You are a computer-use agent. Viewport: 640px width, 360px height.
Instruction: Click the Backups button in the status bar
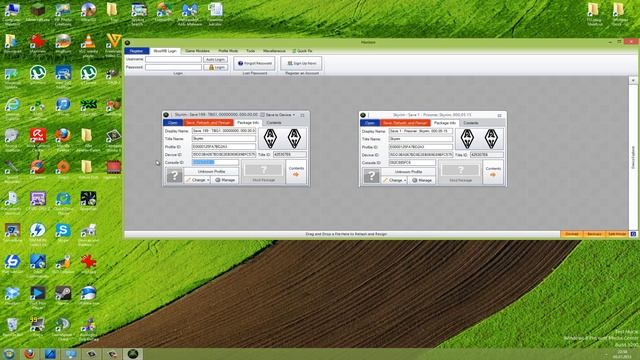(x=594, y=234)
